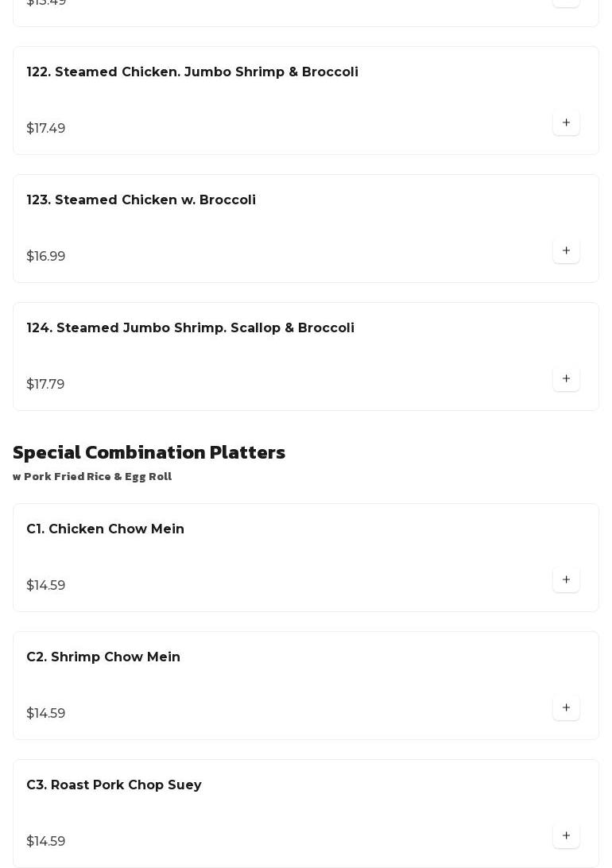
Task: Add Steamed Jumbo Shrimp, Scallop & Broccoli
Action: coord(566,379)
